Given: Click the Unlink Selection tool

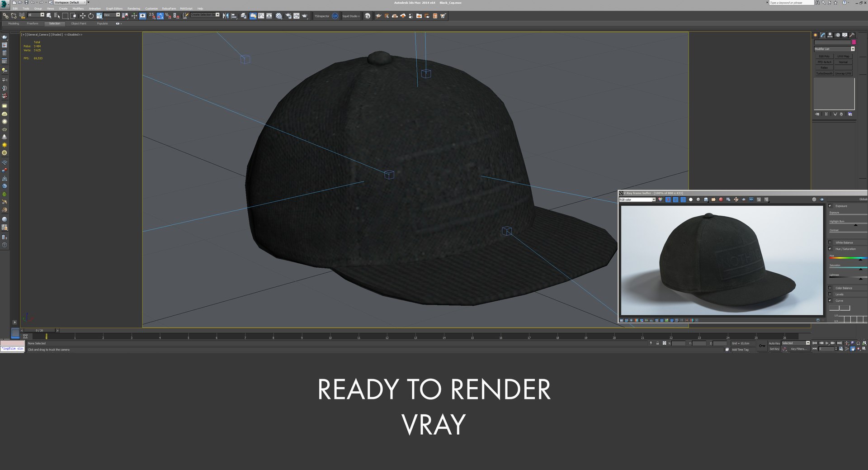Looking at the screenshot, I should [14, 16].
